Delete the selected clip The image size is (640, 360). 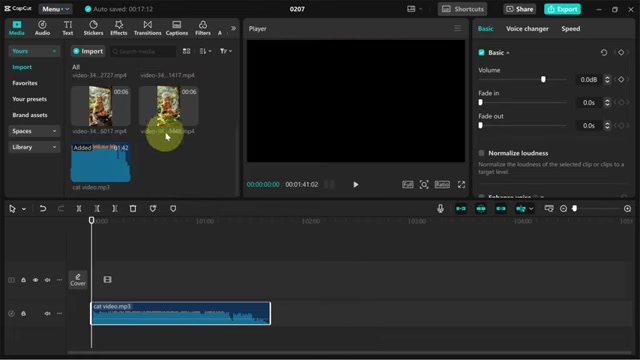(133, 209)
